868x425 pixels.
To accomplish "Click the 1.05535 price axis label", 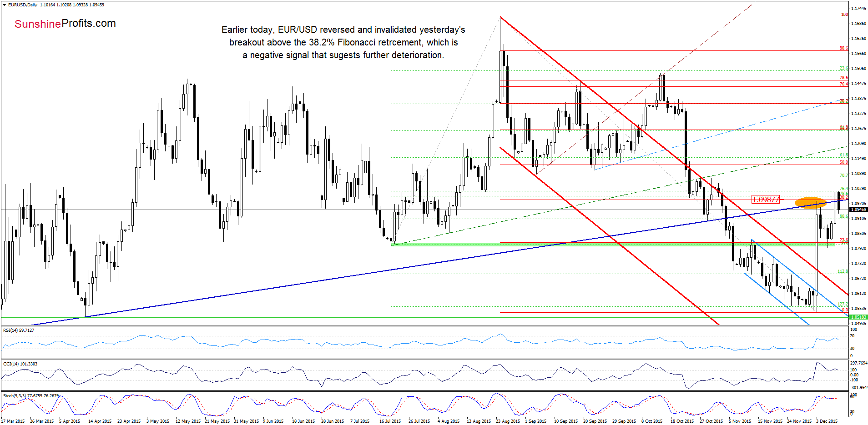I will tap(859, 309).
